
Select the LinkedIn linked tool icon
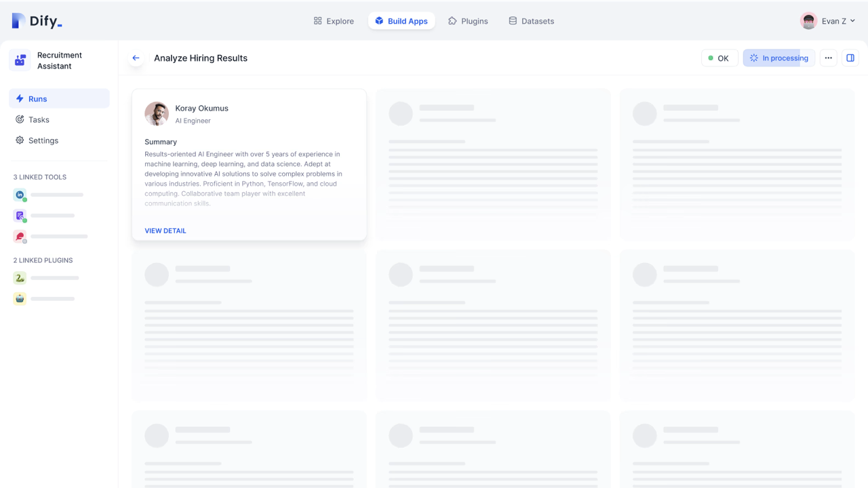point(20,195)
